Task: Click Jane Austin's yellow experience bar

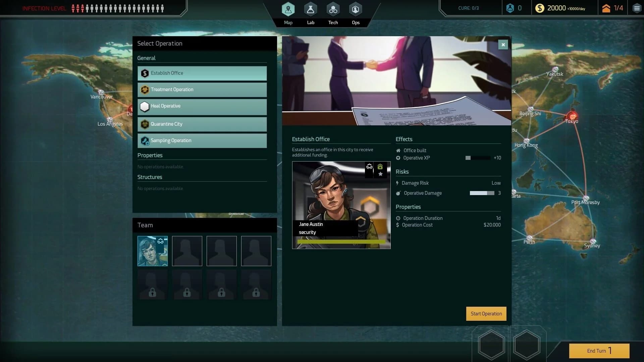Action: click(x=341, y=241)
